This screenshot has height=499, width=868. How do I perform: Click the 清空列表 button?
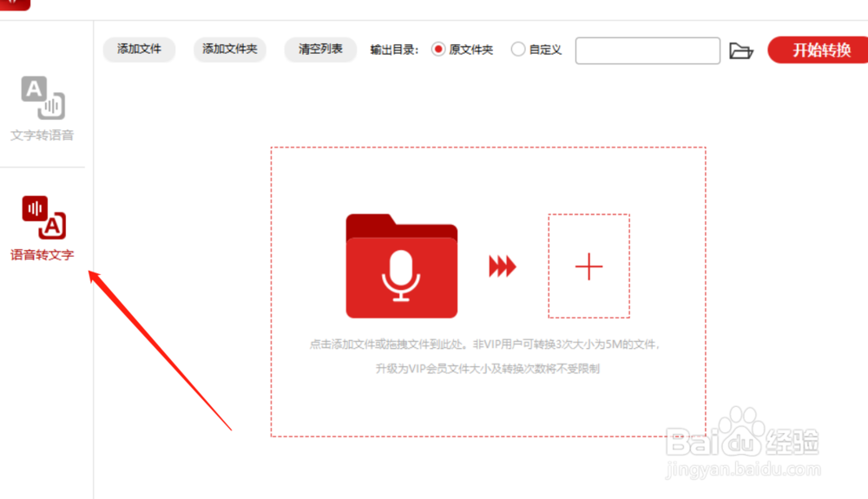pyautogui.click(x=320, y=49)
